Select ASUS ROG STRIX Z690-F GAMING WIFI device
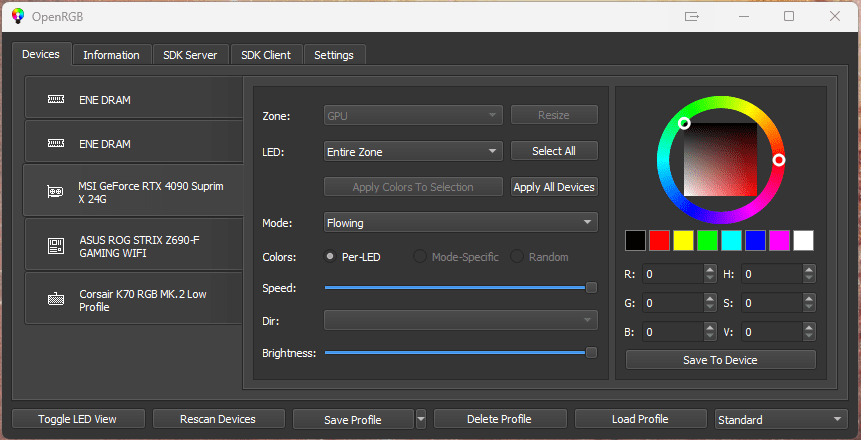 click(x=134, y=244)
